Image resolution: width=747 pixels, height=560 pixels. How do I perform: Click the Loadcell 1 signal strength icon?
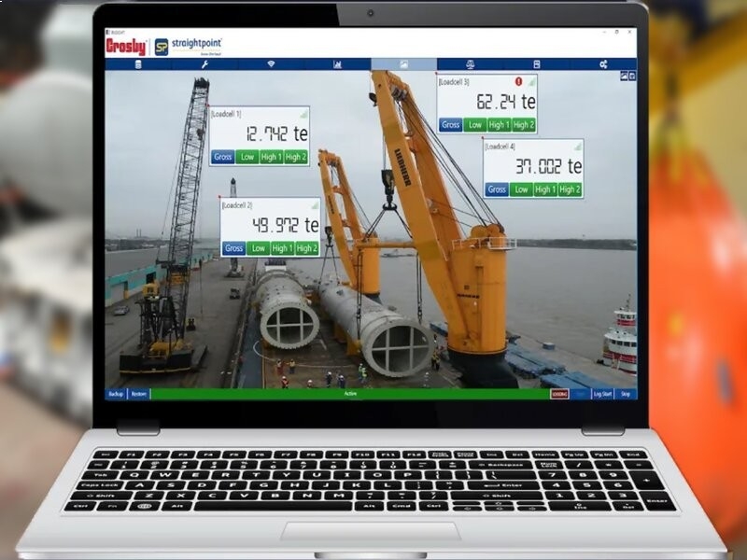click(303, 113)
